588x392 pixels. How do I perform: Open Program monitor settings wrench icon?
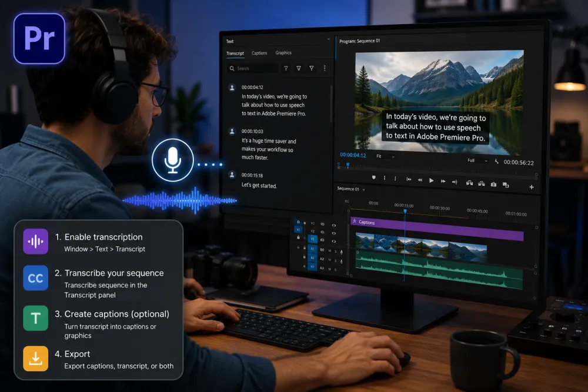496,161
